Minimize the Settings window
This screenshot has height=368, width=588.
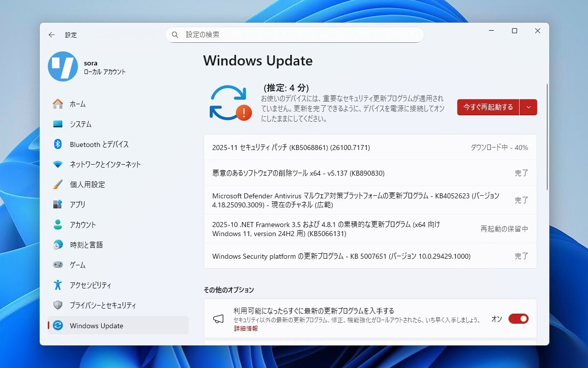pyautogui.click(x=491, y=31)
